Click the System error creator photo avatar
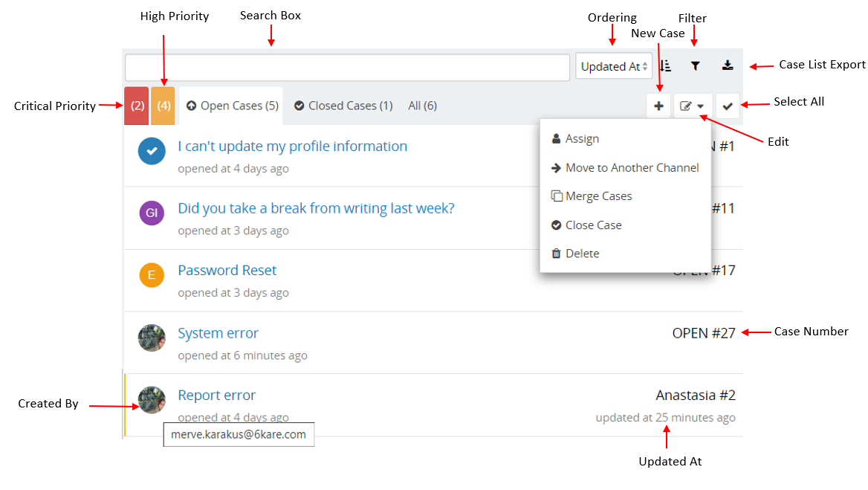The image size is (868, 490). coord(152,338)
